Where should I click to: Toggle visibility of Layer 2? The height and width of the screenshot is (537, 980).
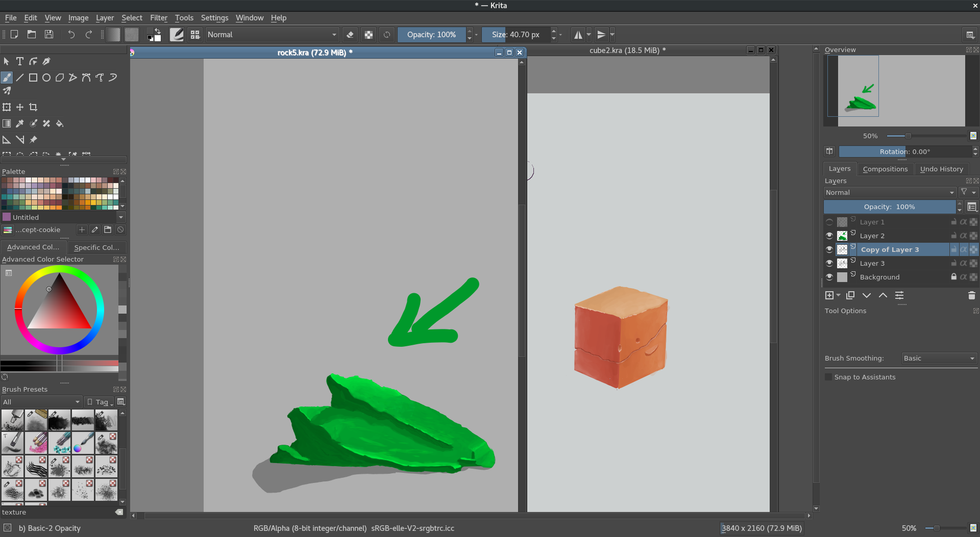click(829, 236)
